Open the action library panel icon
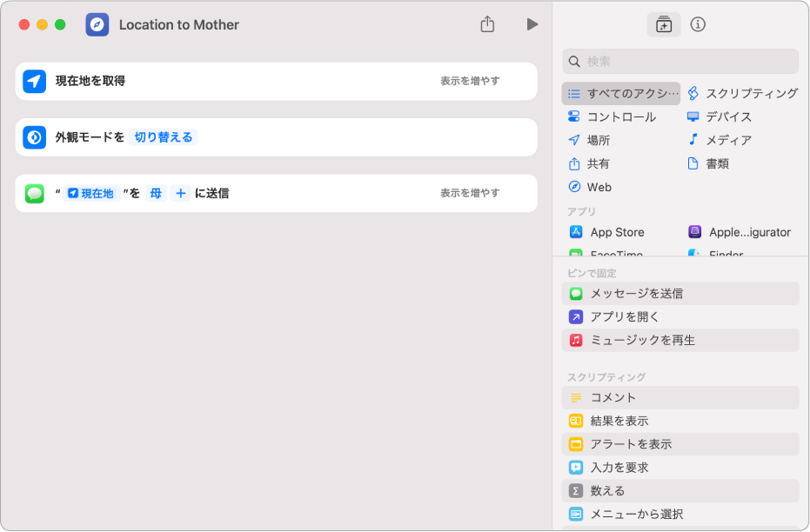810x532 pixels. 663,24
